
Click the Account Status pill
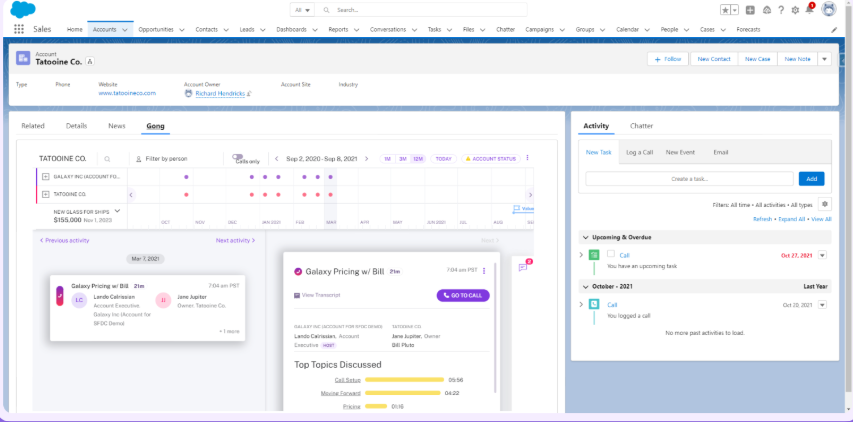coord(491,159)
